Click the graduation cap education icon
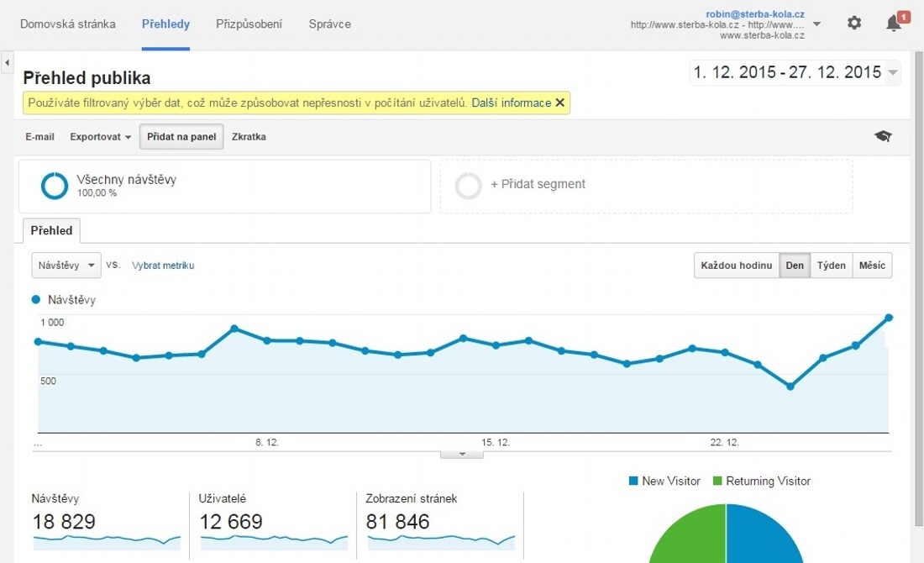924x563 pixels. click(x=883, y=136)
